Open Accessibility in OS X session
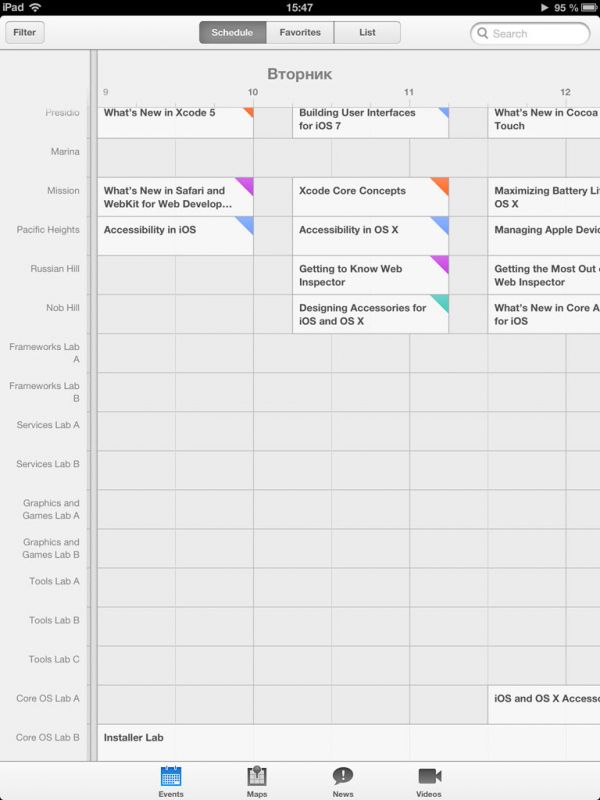Screen dimensions: 600x800 (370, 236)
